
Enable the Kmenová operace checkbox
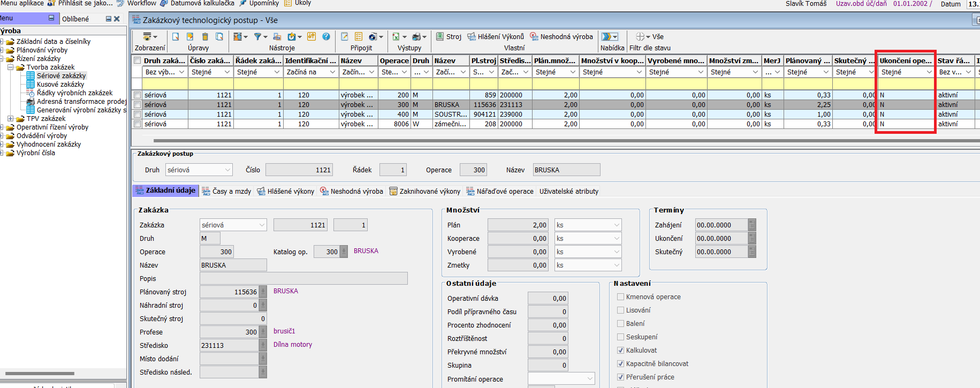point(620,296)
